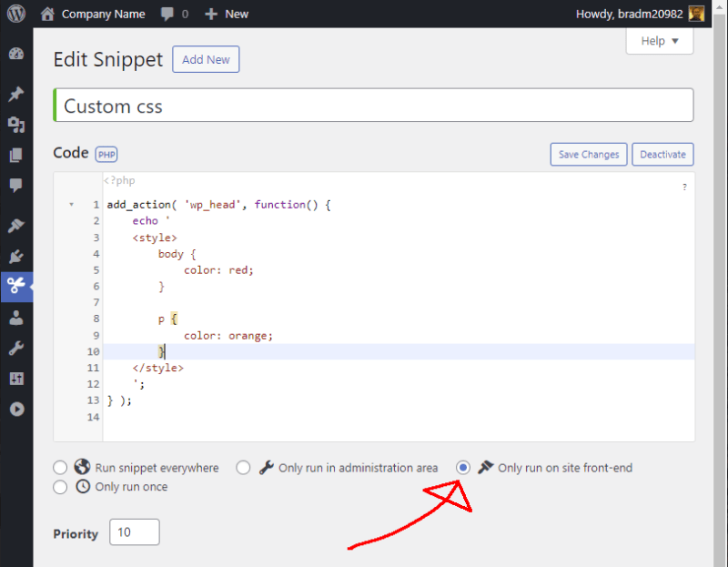728x567 pixels.
Task: Click the Save Changes button
Action: coord(588,154)
